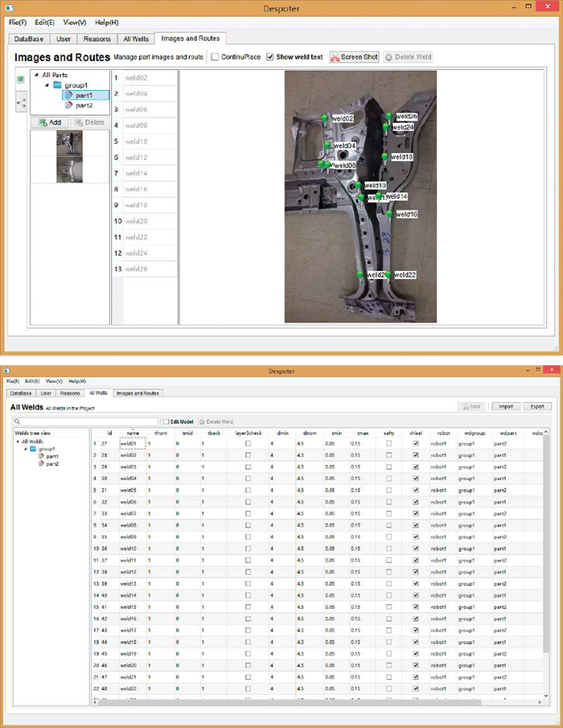This screenshot has height=728, width=563.
Task: Click the Delete button under the parts tree
Action: pos(90,122)
